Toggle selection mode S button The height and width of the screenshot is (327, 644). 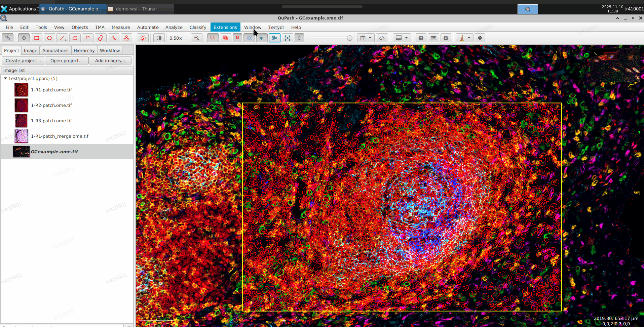pyautogui.click(x=143, y=38)
